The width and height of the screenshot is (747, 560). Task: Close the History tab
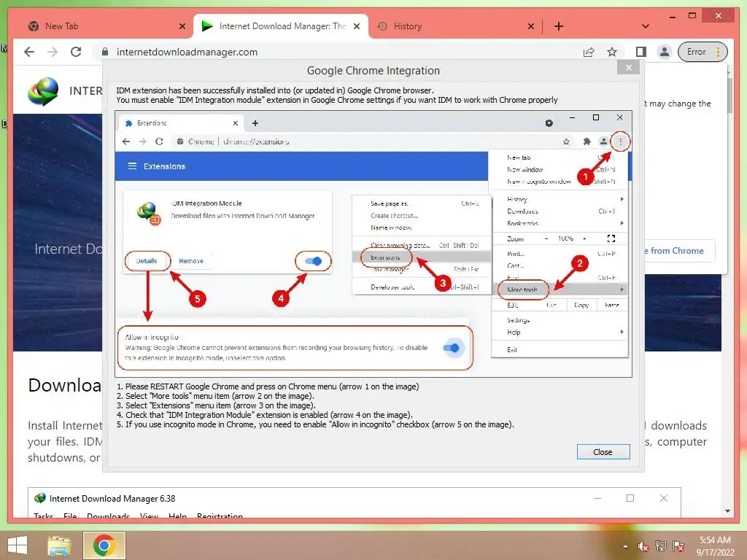coord(531,26)
